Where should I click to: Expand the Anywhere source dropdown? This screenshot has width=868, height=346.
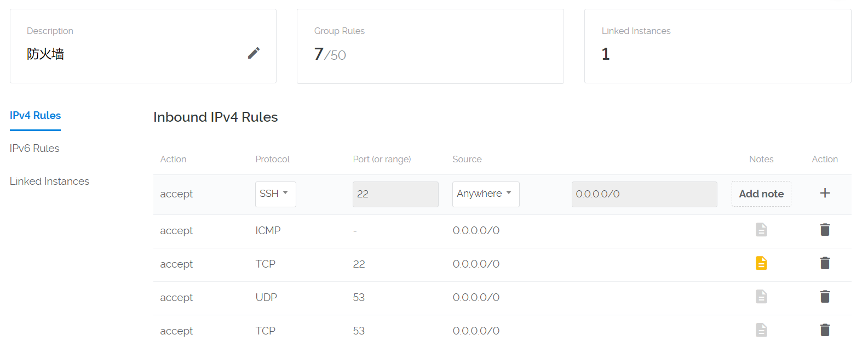(x=485, y=194)
